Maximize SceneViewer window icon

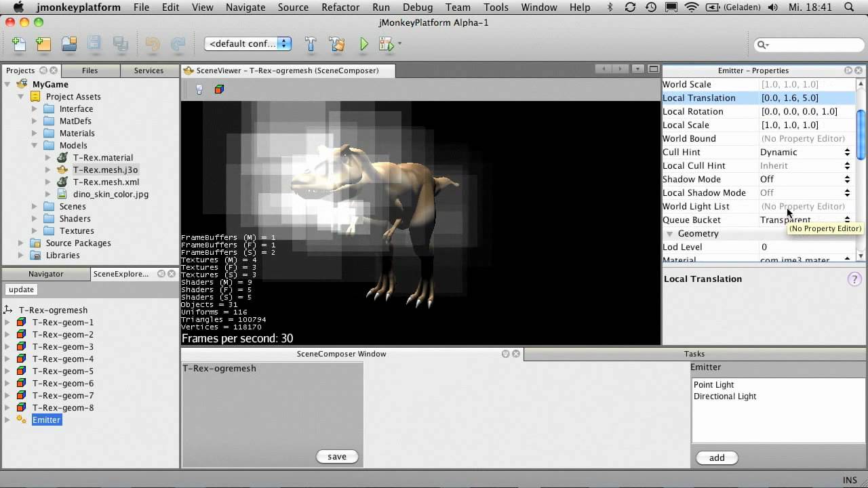coord(654,69)
